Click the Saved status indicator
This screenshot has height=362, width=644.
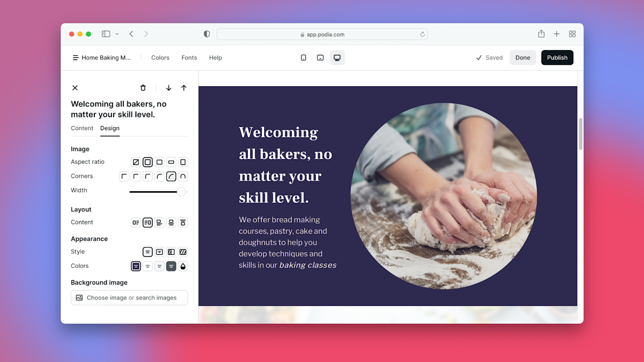point(489,58)
